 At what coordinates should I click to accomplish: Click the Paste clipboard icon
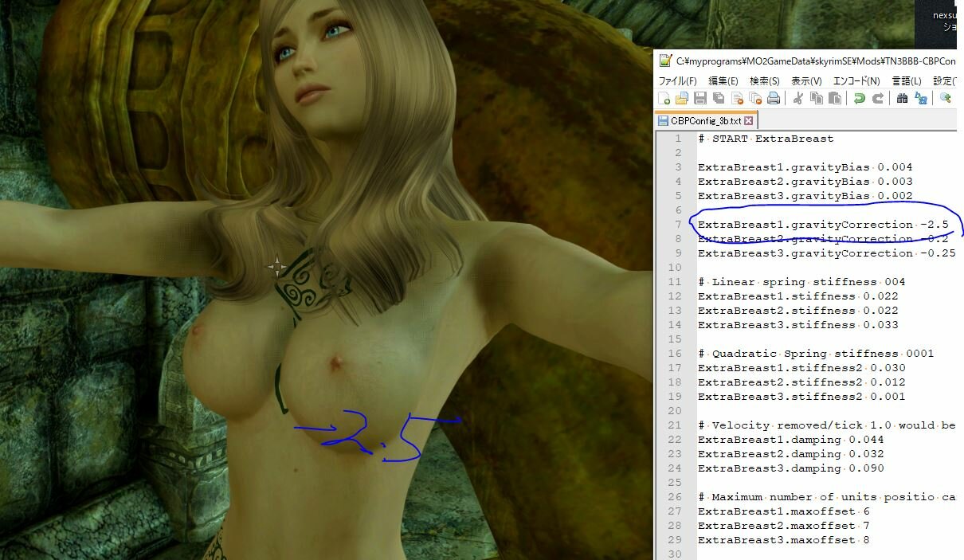[834, 99]
